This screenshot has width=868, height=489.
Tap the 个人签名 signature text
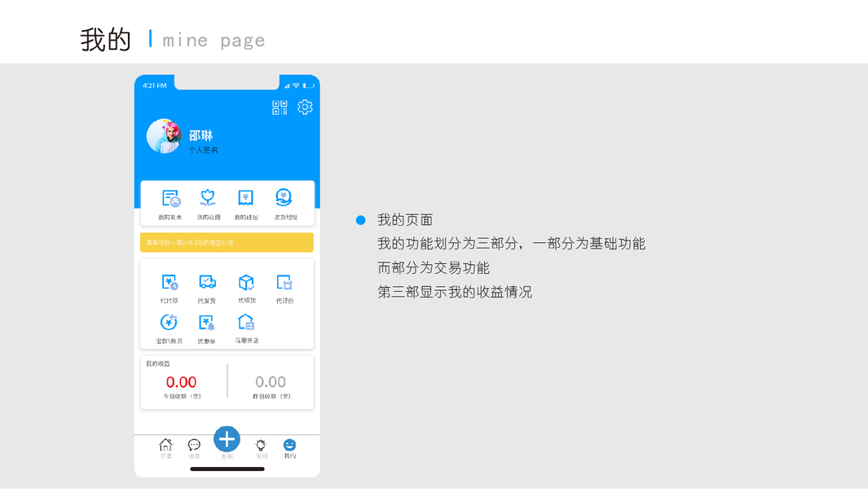tap(203, 150)
